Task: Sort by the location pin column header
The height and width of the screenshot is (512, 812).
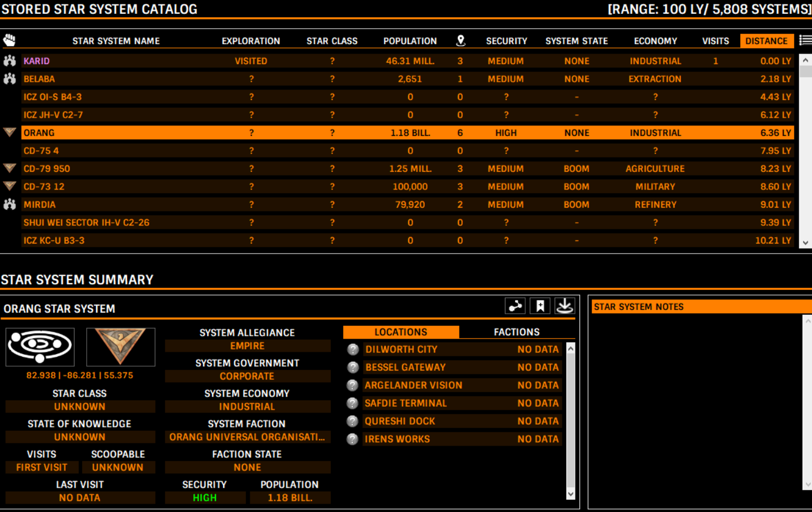Action: tap(461, 40)
